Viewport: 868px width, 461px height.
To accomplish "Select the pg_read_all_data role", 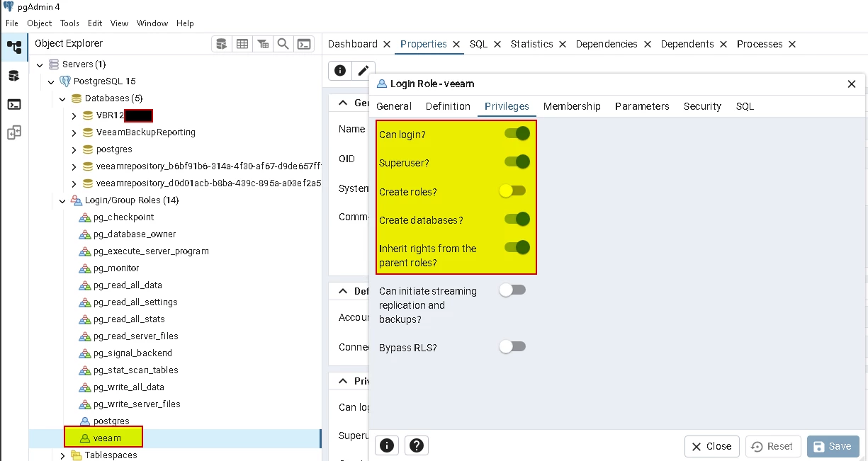I will (x=128, y=285).
